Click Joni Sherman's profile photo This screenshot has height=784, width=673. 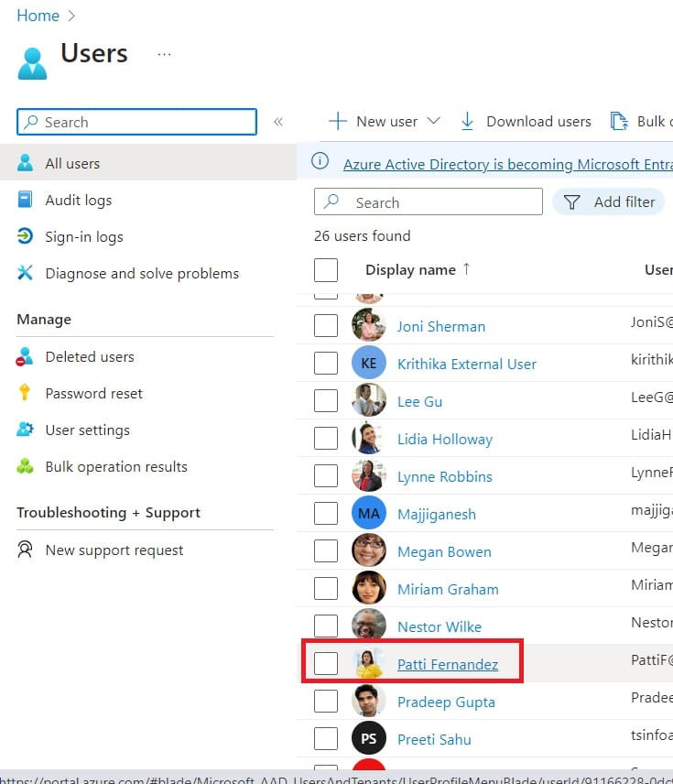369,325
